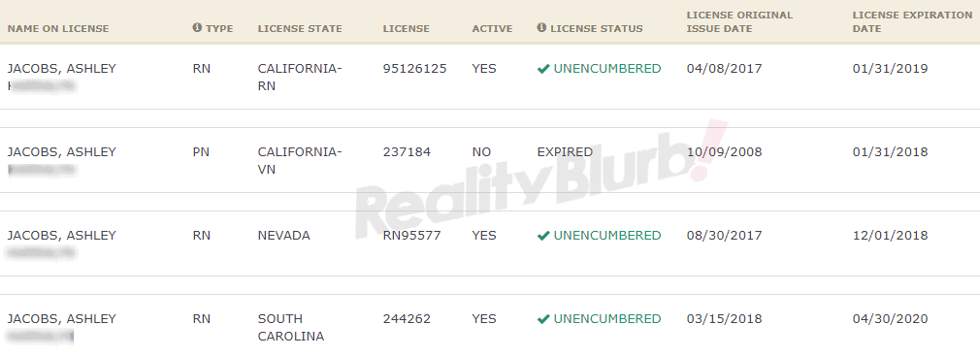980x357 pixels.
Task: Select the LICENSE STATE column header
Action: click(300, 29)
